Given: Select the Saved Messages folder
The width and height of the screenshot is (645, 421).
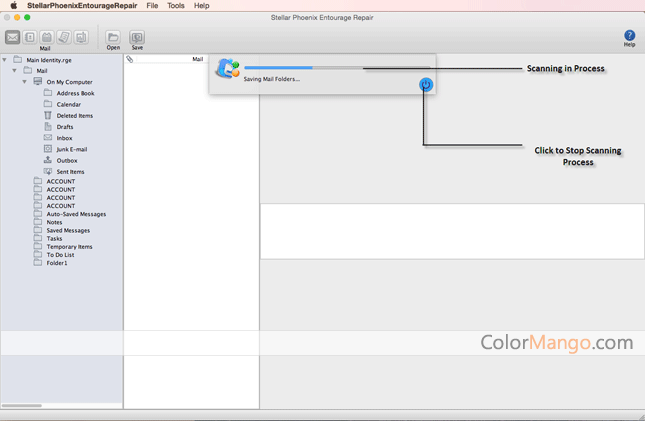Looking at the screenshot, I should point(68,230).
